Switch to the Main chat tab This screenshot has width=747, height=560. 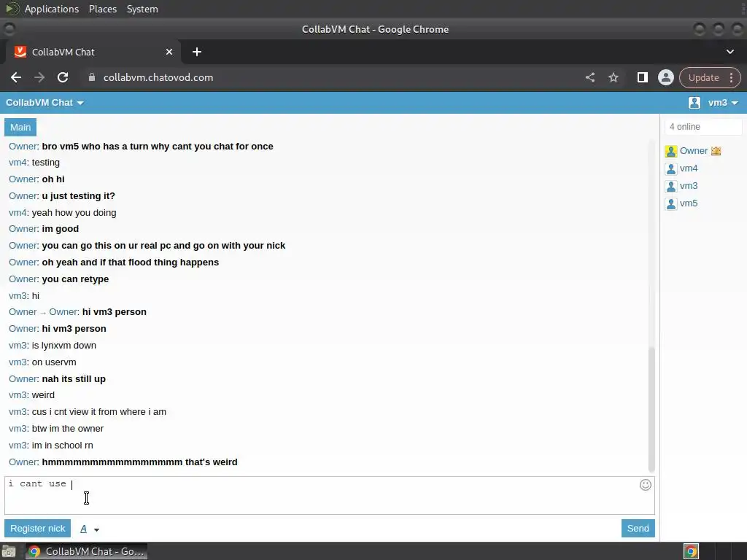click(20, 127)
